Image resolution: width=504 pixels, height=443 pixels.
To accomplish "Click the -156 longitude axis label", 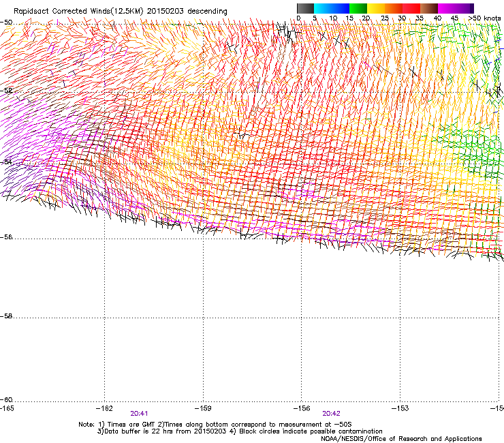I will coord(302,408).
